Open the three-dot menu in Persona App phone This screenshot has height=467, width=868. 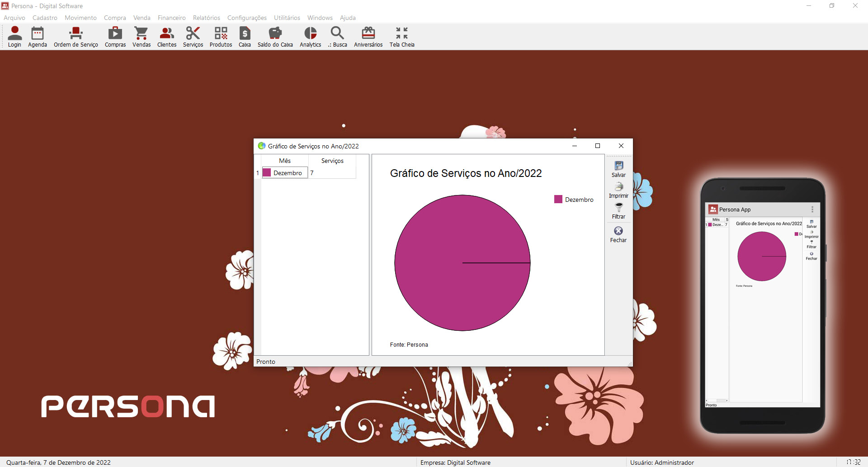click(812, 210)
